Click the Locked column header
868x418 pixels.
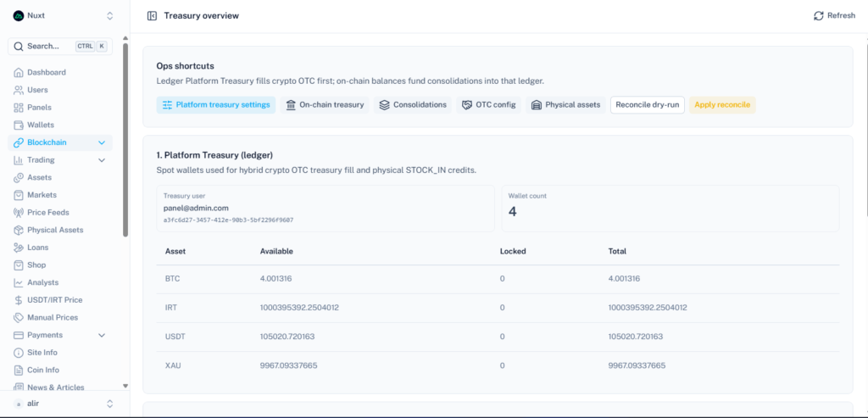tap(513, 251)
